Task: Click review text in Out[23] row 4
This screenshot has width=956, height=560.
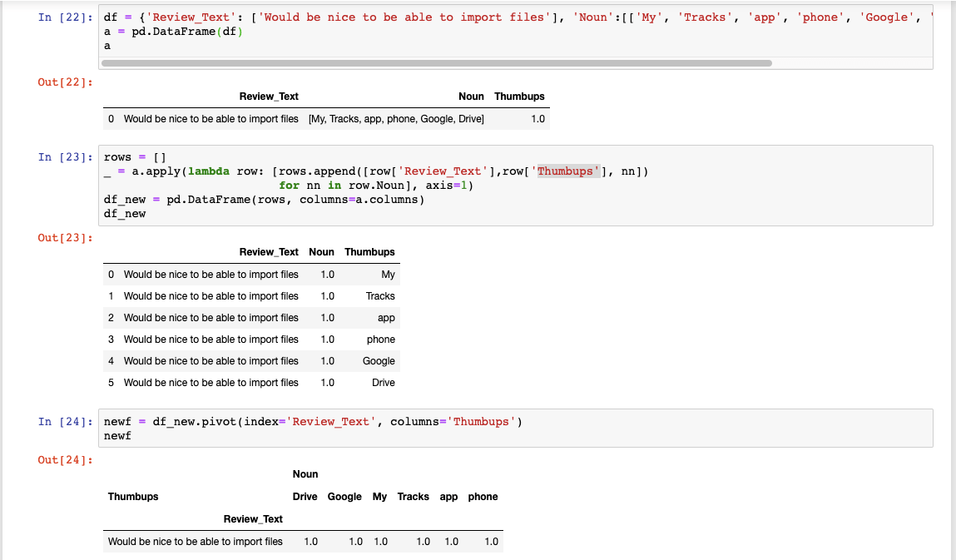Action: pyautogui.click(x=211, y=361)
